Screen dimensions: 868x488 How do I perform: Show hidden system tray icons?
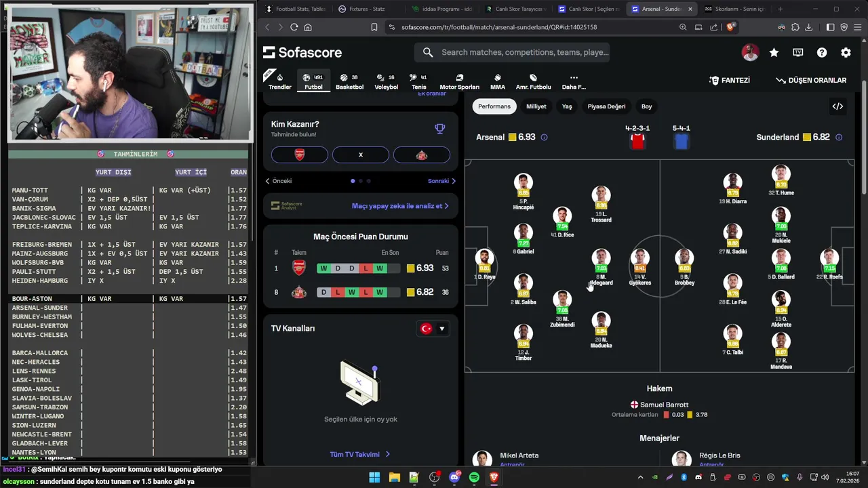click(641, 478)
